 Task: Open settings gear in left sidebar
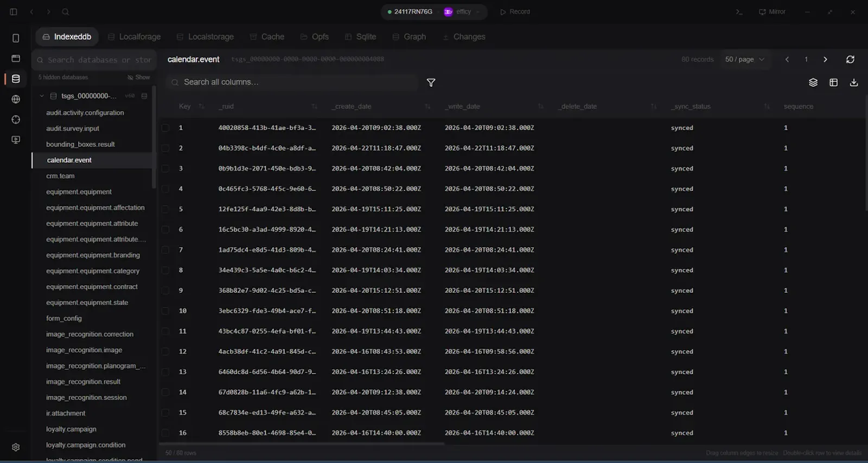point(16,447)
